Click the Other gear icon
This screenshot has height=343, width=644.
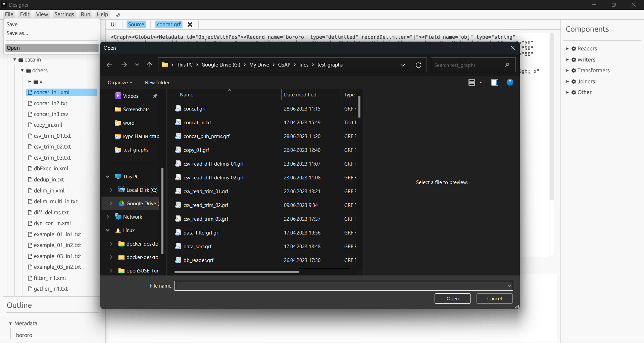click(574, 92)
